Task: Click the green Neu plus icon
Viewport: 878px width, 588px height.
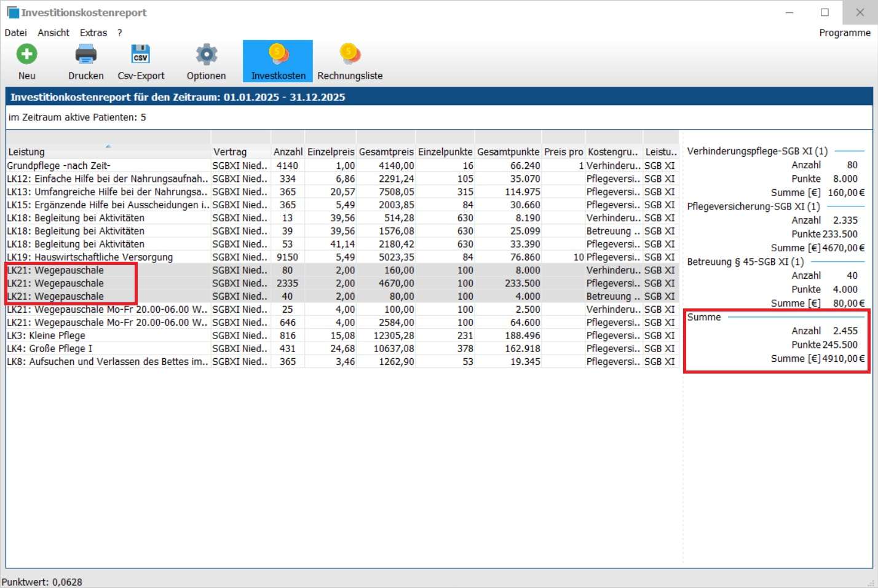Action: tap(26, 55)
